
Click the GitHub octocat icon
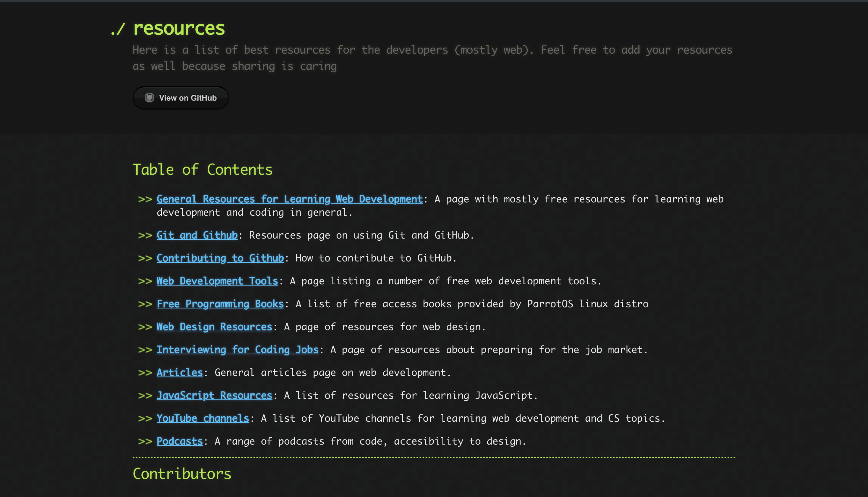(149, 98)
